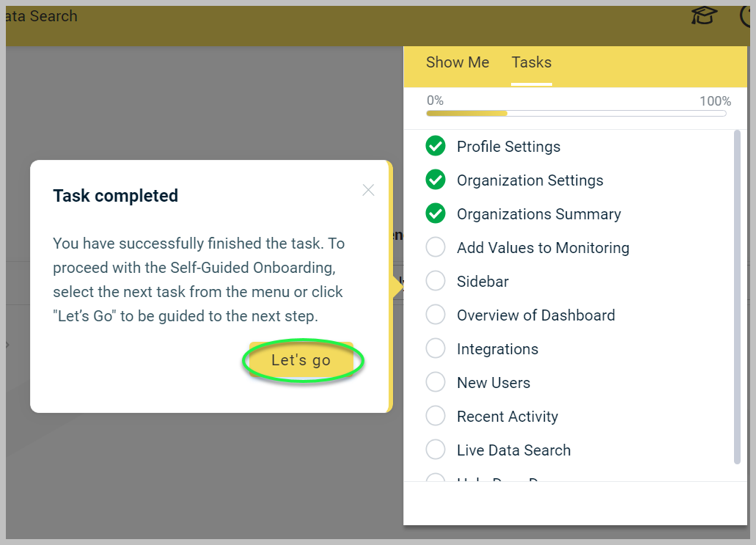Click the green check beside Organization Settings

pos(436,180)
